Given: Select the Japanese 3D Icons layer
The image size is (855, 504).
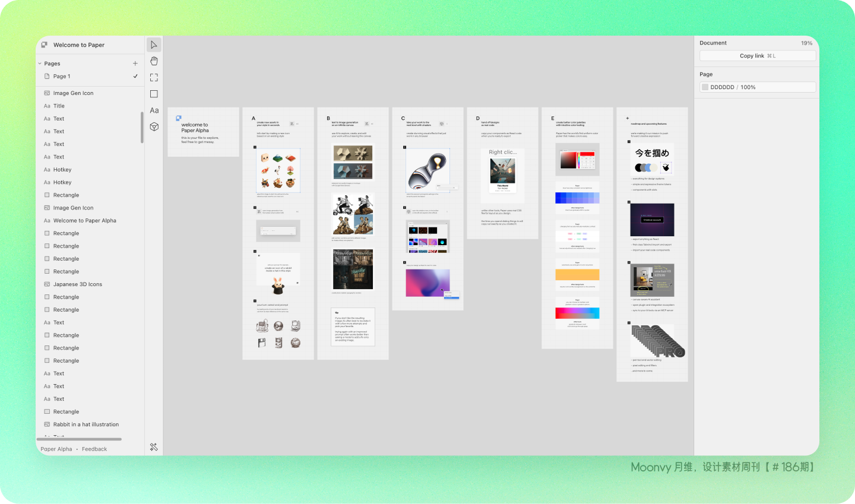Looking at the screenshot, I should 77,284.
